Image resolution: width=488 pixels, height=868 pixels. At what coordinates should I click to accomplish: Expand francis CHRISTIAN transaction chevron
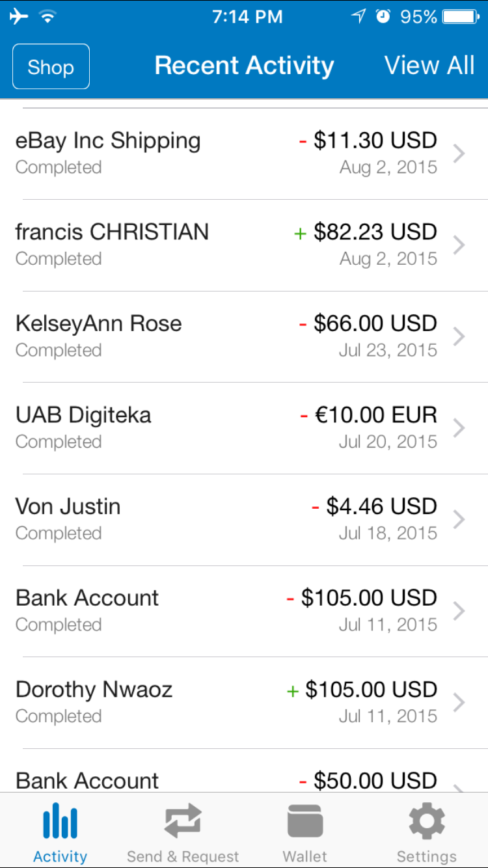[459, 245]
